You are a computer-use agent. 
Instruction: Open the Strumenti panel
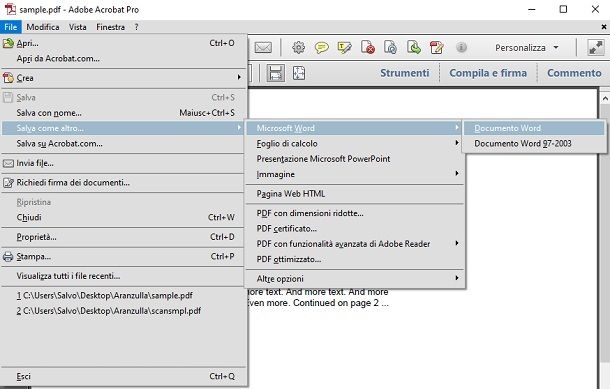pos(405,73)
